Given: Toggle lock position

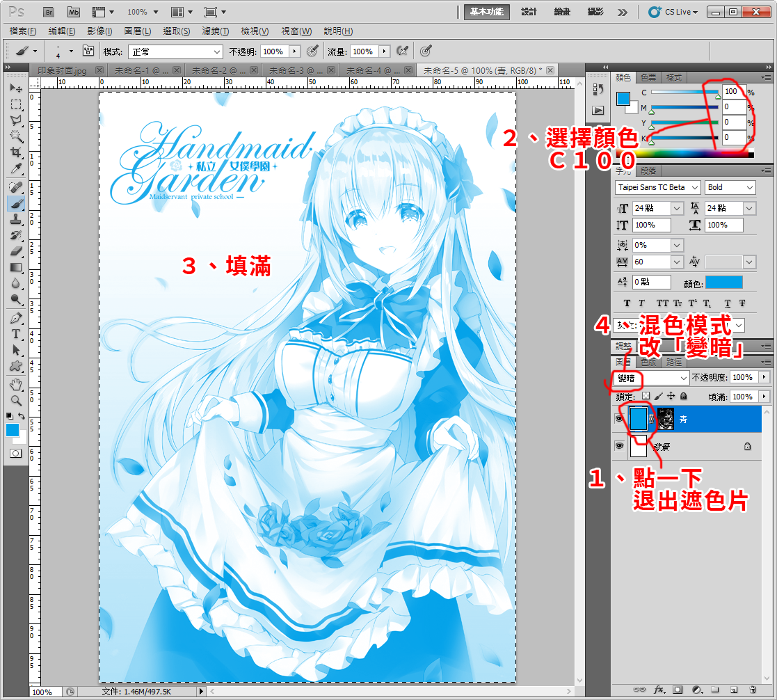Looking at the screenshot, I should pyautogui.click(x=671, y=396).
